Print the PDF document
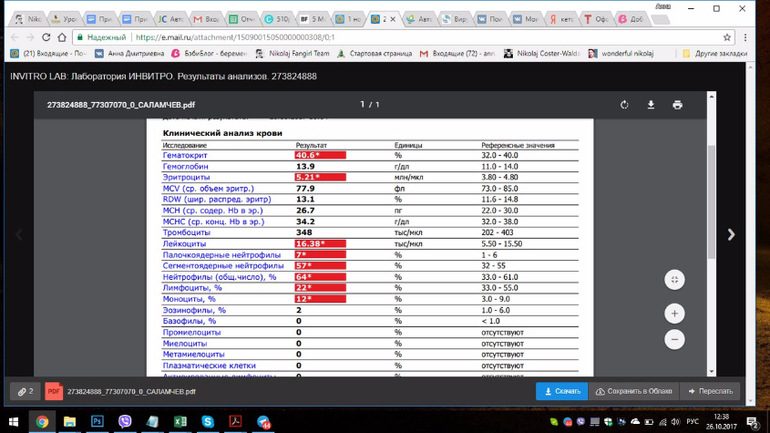Viewport: 770px width, 433px height. (677, 105)
